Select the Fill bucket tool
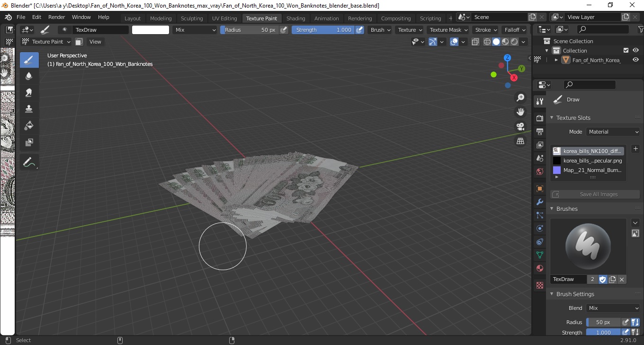 (29, 126)
